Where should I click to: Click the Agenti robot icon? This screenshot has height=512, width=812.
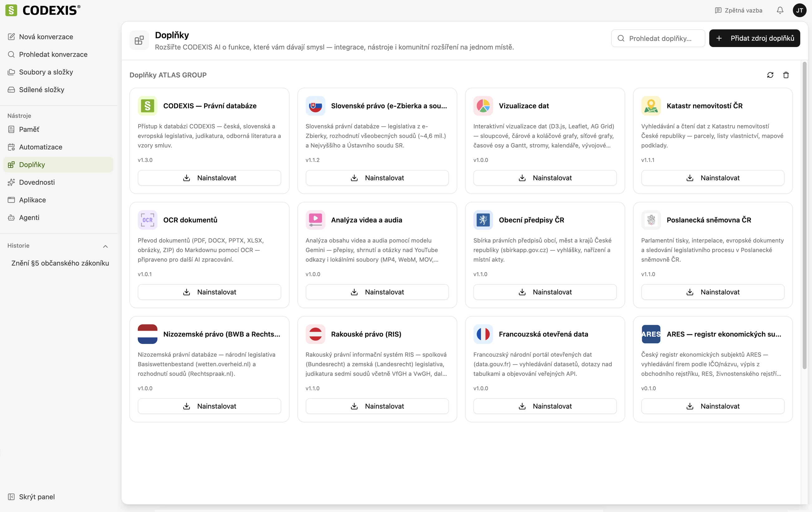11,218
